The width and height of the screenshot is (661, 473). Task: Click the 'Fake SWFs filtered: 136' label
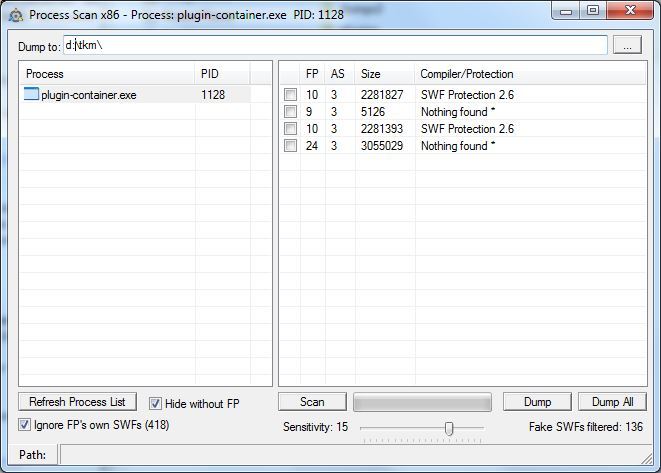[x=586, y=427]
